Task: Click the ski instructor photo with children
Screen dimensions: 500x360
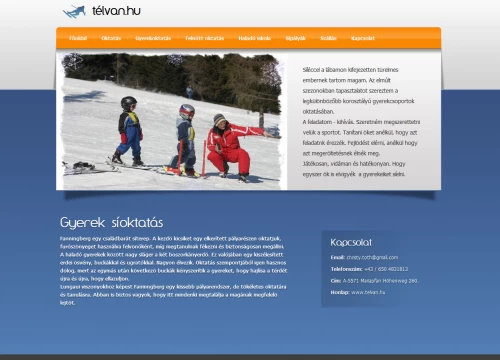Action: coord(172,121)
